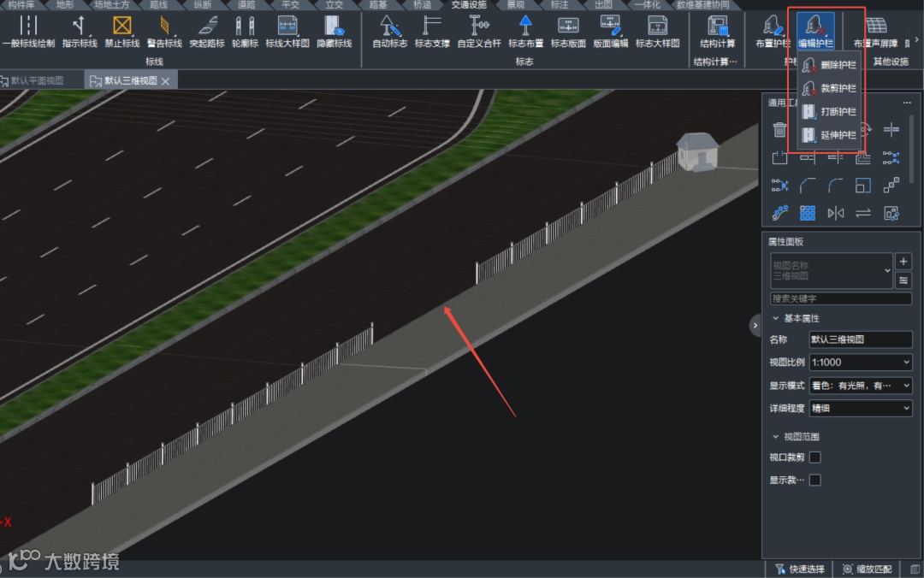Open the 视图名称 三维视图 selector dropdown
This screenshot has width=924, height=578.
[x=831, y=270]
